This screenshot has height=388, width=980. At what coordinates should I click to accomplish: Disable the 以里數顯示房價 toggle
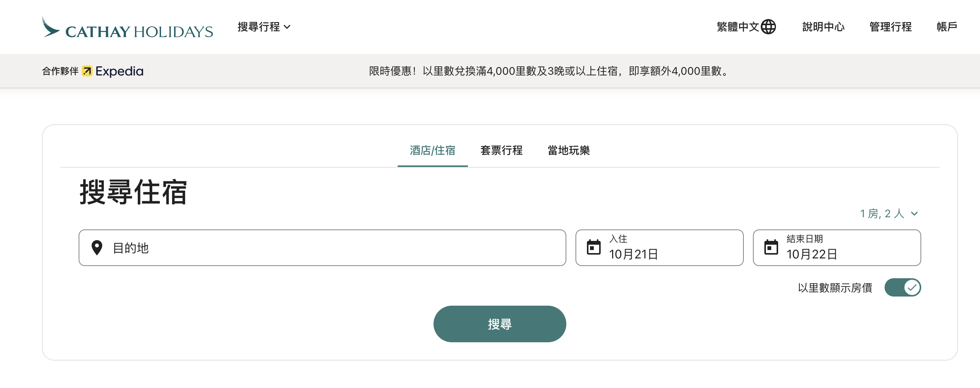pyautogui.click(x=903, y=288)
